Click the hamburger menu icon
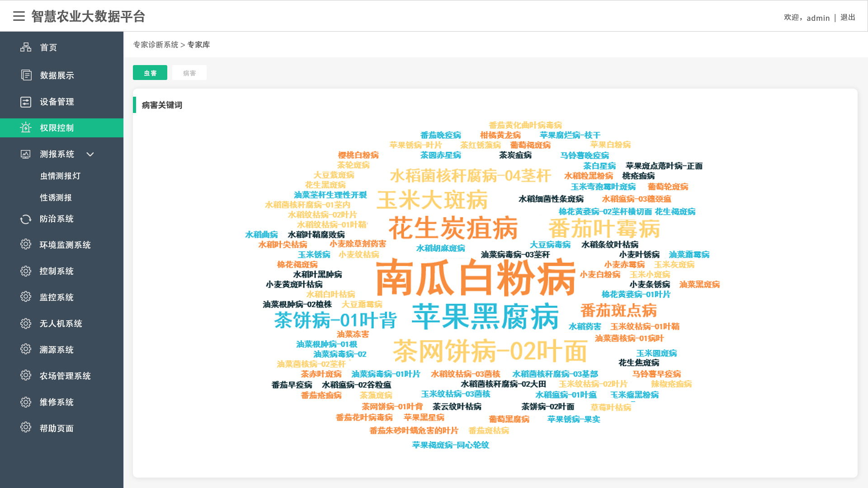Screen dimensions: 868x488 pyautogui.click(x=19, y=16)
